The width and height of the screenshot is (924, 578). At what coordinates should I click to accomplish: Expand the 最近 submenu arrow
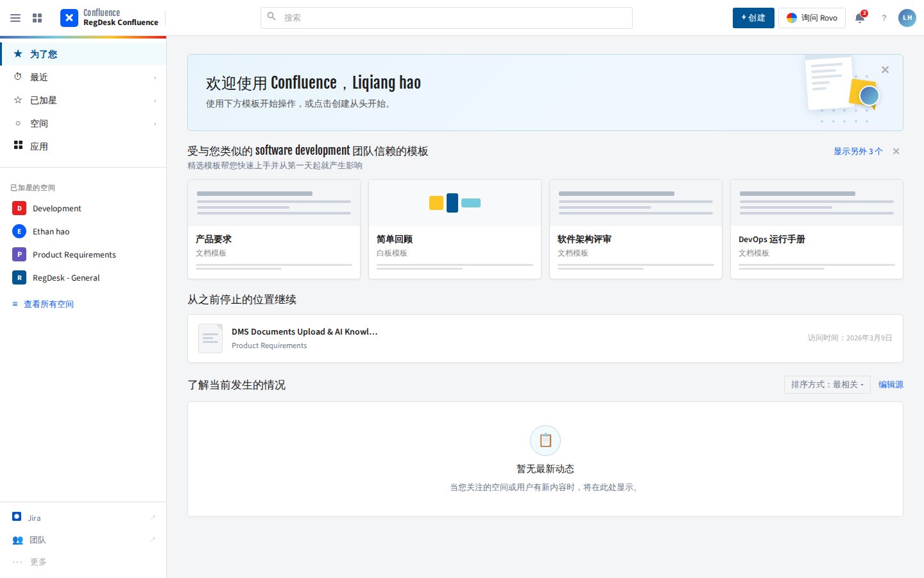click(155, 78)
